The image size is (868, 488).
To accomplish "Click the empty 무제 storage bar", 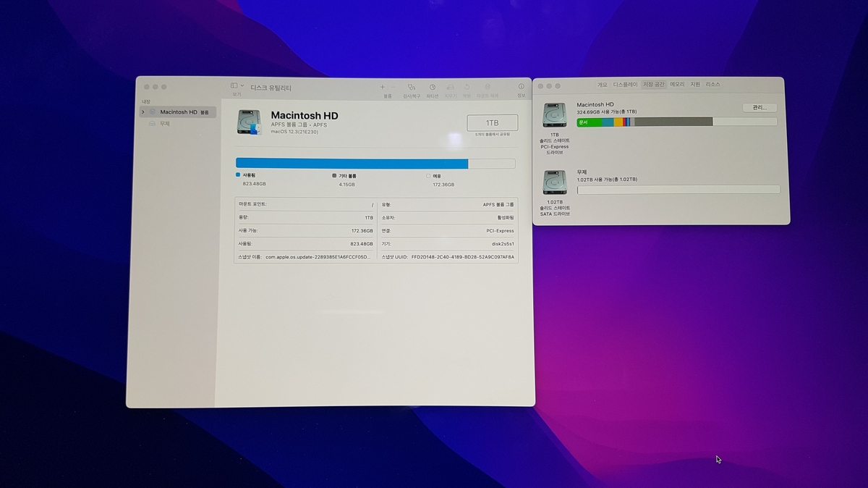I will [678, 190].
